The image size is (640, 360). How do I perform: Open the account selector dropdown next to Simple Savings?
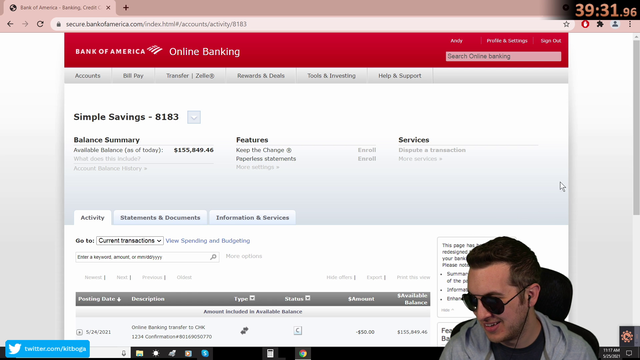[x=194, y=117]
